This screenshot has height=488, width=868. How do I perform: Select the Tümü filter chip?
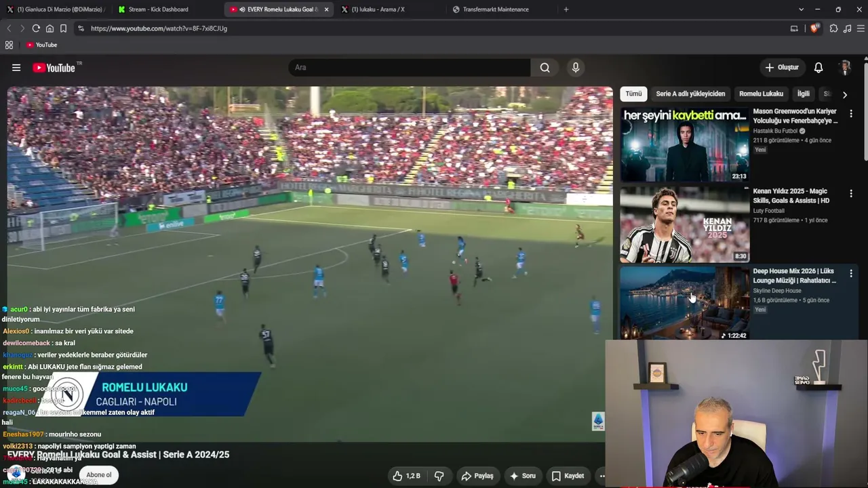tap(633, 94)
